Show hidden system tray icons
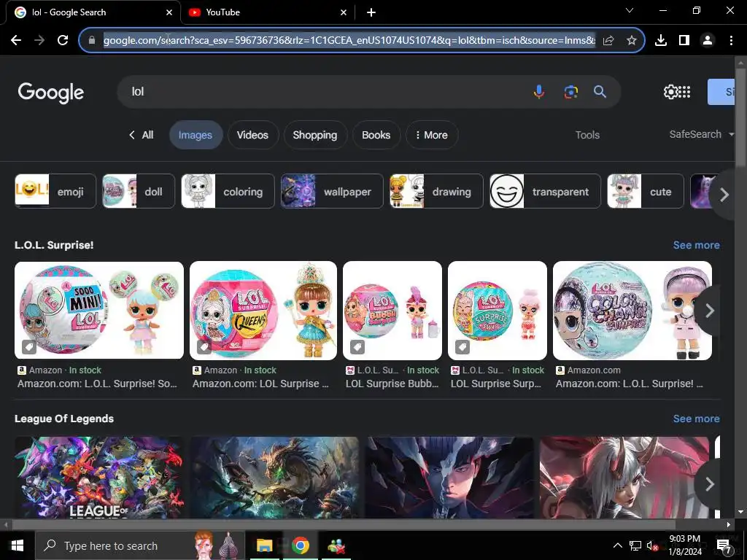Screen dimensions: 747x560 [617, 545]
